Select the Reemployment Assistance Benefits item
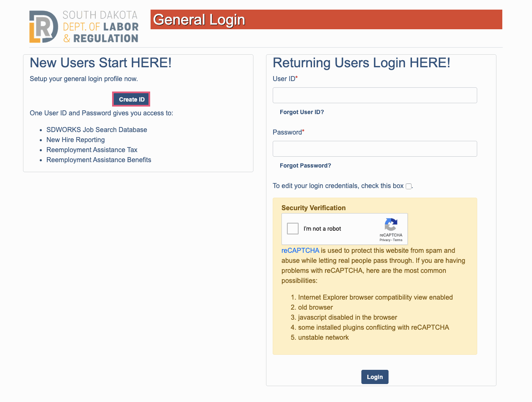This screenshot has height=402, width=532. pyautogui.click(x=99, y=160)
